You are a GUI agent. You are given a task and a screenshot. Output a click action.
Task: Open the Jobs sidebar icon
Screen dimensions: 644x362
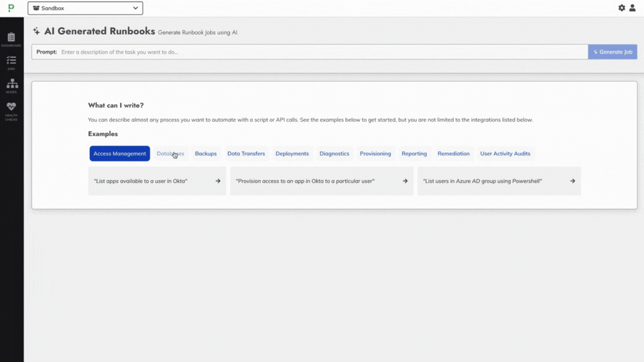click(11, 62)
